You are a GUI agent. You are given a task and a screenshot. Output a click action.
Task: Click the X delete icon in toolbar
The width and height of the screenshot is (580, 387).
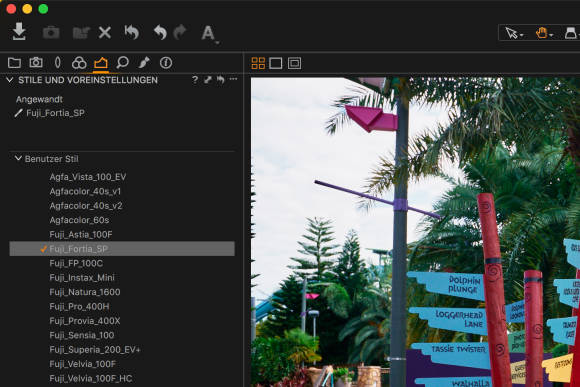pos(105,33)
